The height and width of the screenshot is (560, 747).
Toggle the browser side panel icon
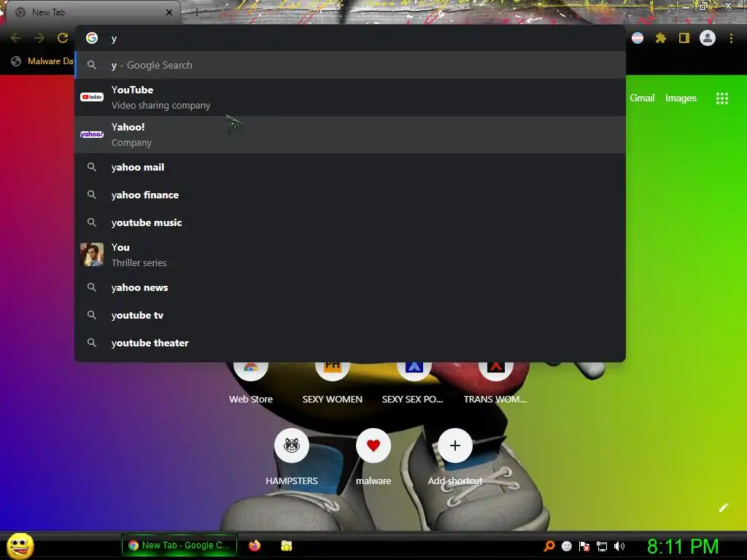tap(684, 38)
